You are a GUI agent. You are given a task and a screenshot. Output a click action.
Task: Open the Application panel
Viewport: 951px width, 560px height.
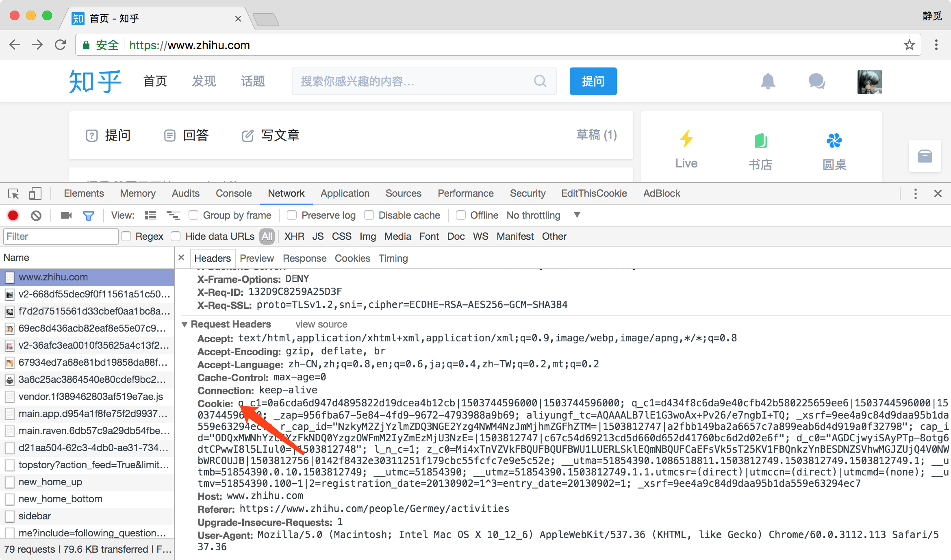[345, 193]
